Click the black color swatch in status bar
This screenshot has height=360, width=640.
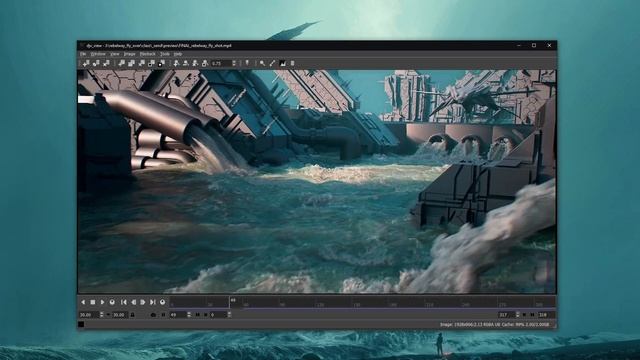81,324
